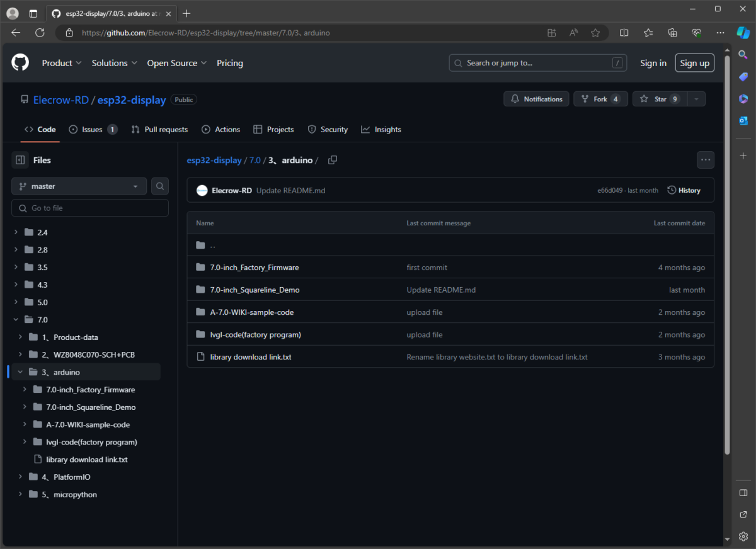
Task: Open the 7.0-inch_Squareline_Demo folder link
Action: click(x=255, y=290)
